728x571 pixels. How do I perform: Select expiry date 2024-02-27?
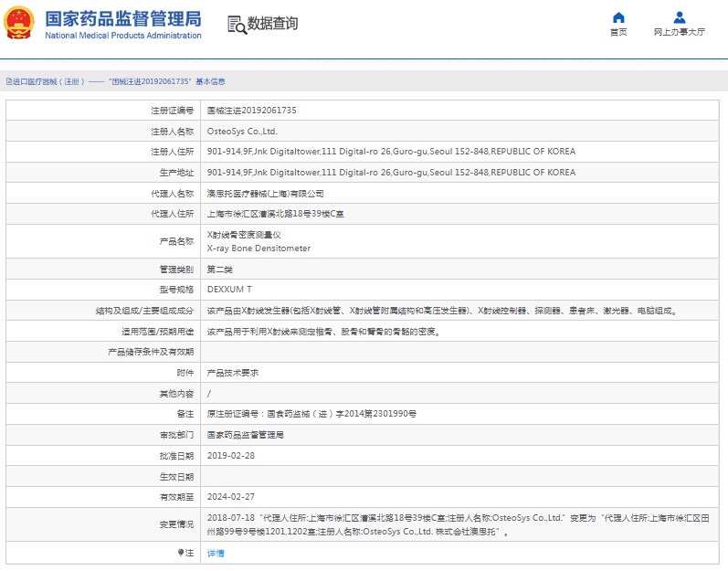231,497
